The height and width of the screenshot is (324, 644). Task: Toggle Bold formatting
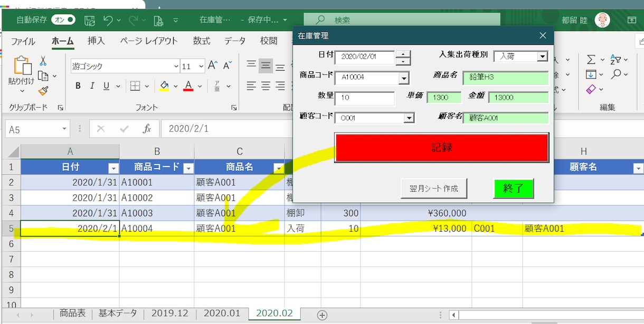(78, 86)
